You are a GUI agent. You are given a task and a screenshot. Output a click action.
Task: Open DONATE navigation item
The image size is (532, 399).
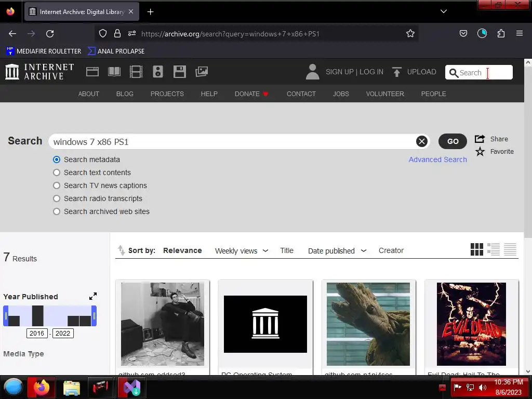pos(251,94)
